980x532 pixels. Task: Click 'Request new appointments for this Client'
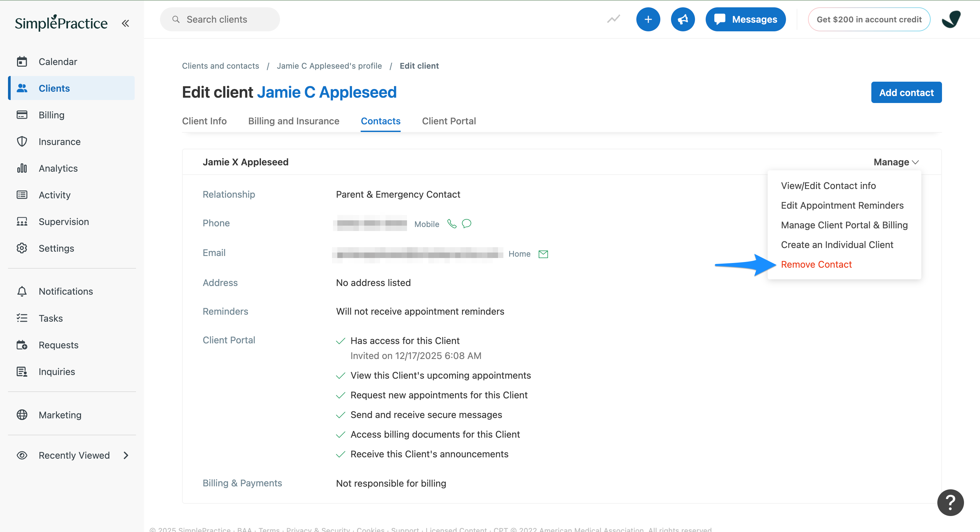[x=439, y=395]
